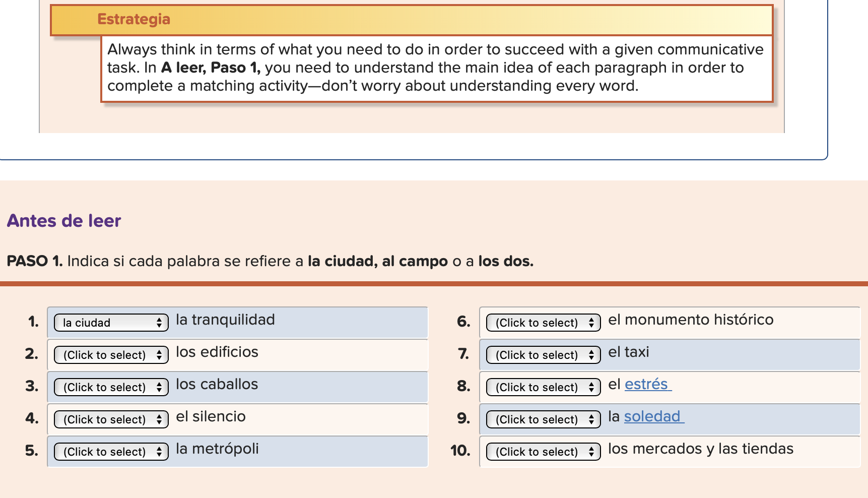Choose an option for el silencio
The height and width of the screenshot is (498, 868).
pyautogui.click(x=111, y=419)
